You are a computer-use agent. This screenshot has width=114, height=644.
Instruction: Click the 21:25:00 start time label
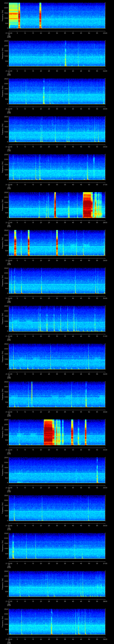9,147
